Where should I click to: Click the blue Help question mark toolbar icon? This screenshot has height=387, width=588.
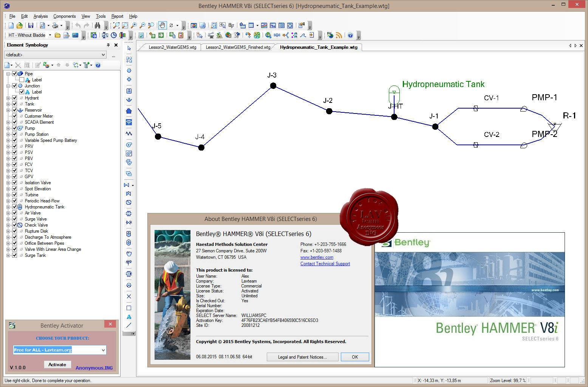click(x=350, y=35)
